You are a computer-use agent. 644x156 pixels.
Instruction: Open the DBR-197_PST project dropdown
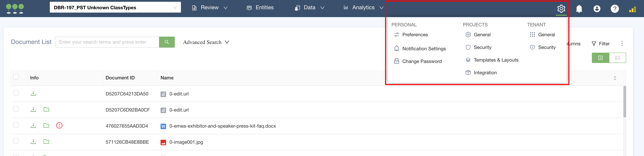(115, 8)
